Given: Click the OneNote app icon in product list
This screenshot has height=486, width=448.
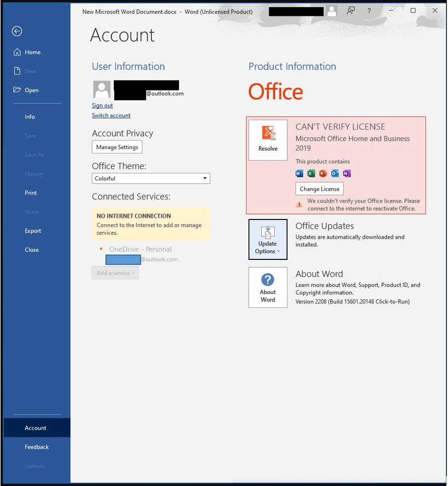Looking at the screenshot, I should click(346, 173).
